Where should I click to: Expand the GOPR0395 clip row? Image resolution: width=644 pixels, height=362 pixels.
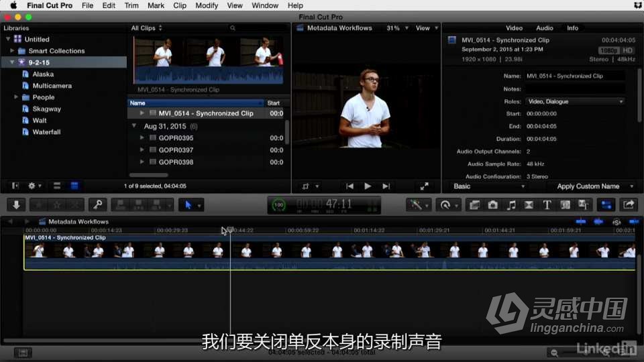point(142,137)
